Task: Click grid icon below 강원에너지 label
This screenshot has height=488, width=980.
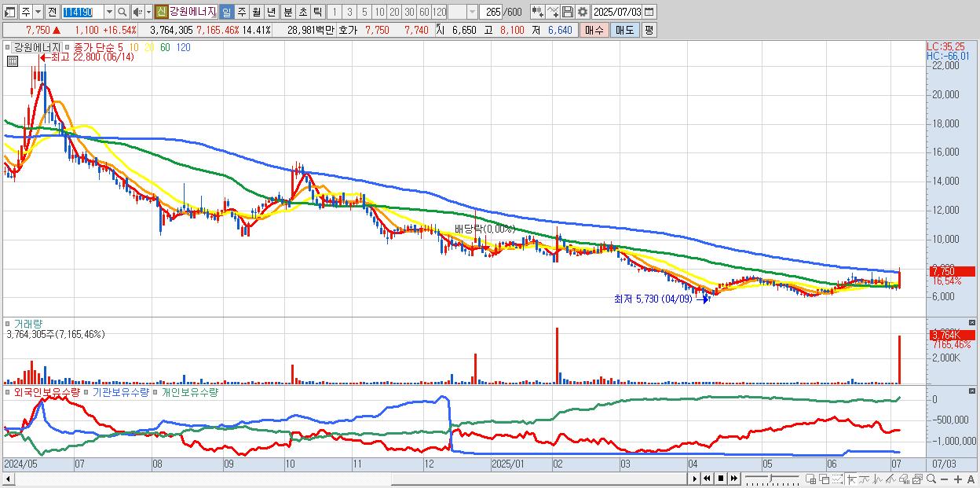Action: click(x=12, y=61)
